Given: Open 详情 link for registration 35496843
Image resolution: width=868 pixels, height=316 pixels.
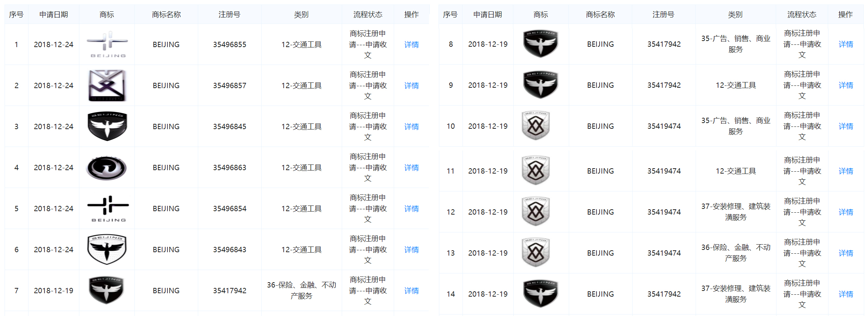Looking at the screenshot, I should point(411,250).
